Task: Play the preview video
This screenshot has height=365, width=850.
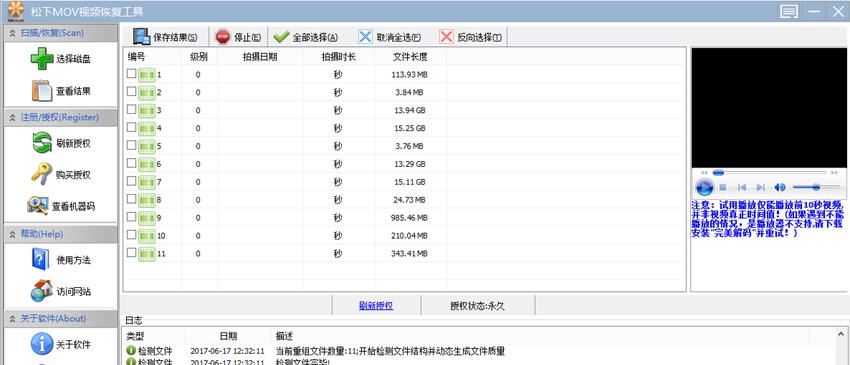Action: pyautogui.click(x=704, y=188)
